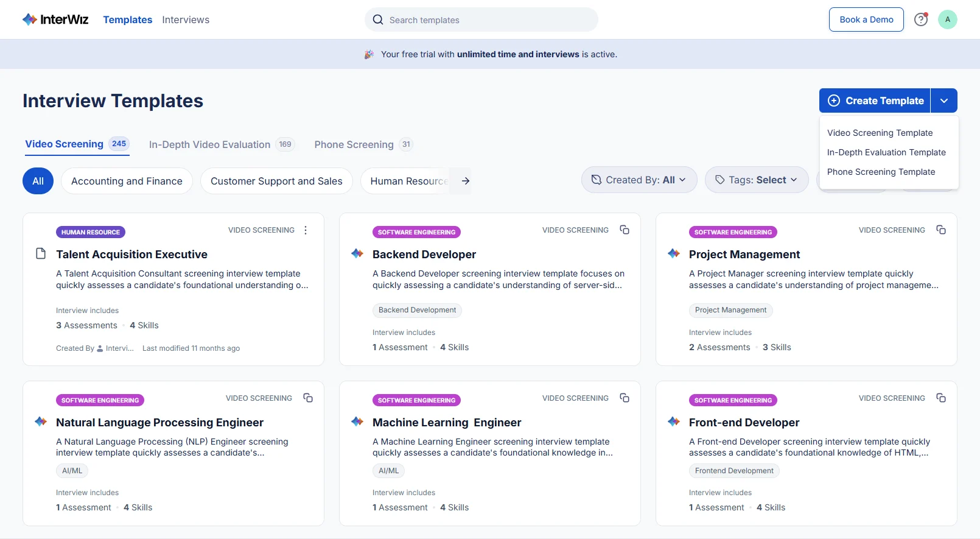Screen dimensions: 980x539
Task: Click the NLP Engineer InterWiz star icon
Action: (41, 421)
